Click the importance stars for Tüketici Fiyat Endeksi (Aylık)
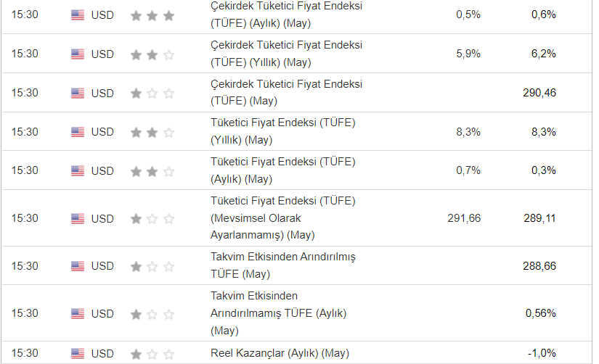The height and width of the screenshot is (364, 599). tap(152, 171)
